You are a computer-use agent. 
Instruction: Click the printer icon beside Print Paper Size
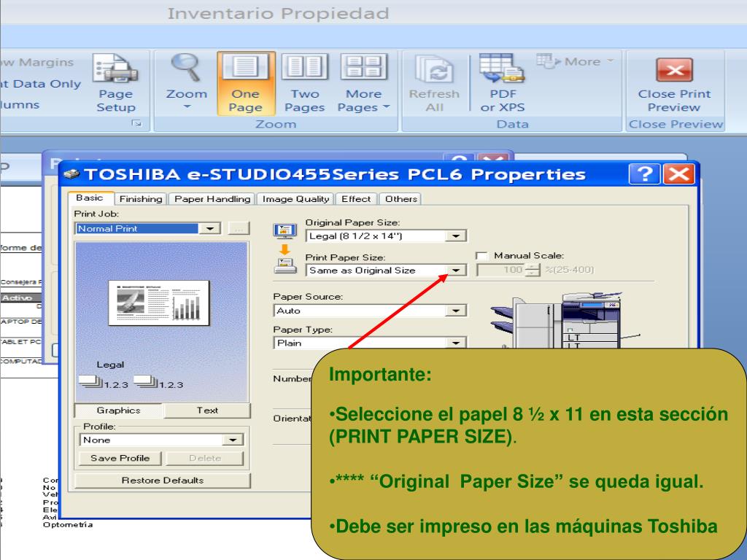coord(285,265)
